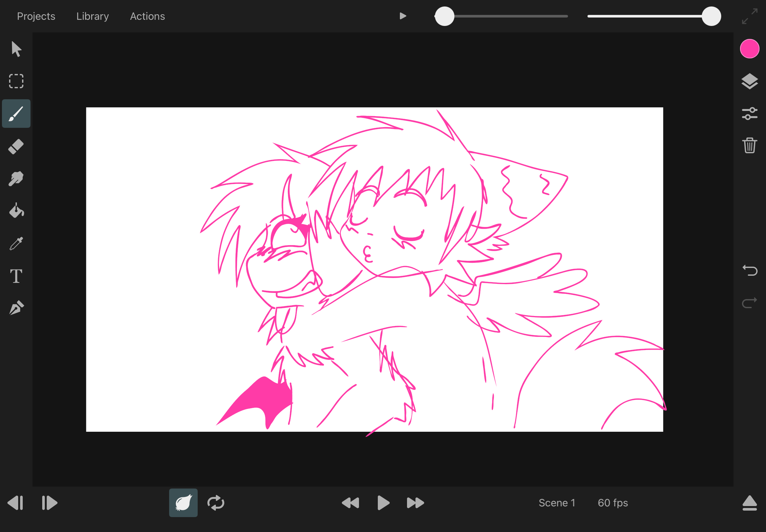Select the Eyedropper tool
The width and height of the screenshot is (766, 532).
coord(16,244)
